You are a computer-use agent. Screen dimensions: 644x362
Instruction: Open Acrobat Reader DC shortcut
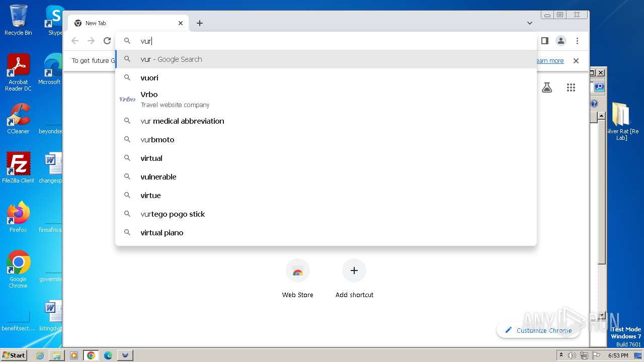pyautogui.click(x=18, y=72)
